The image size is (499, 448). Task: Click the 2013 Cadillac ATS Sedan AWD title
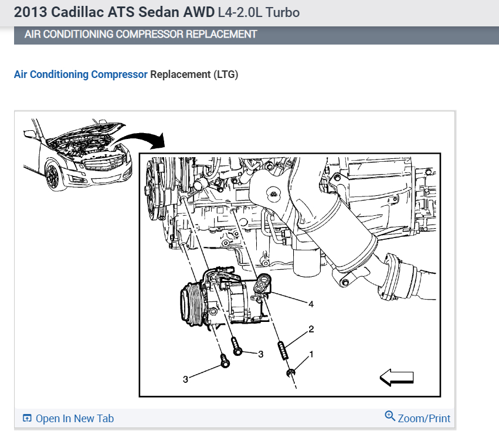tap(114, 12)
